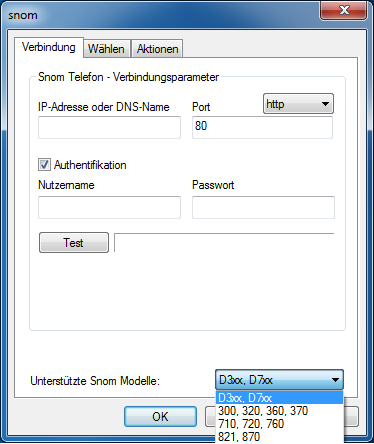The image size is (374, 444).
Task: Pick the 821, 870 option
Action: [279, 436]
